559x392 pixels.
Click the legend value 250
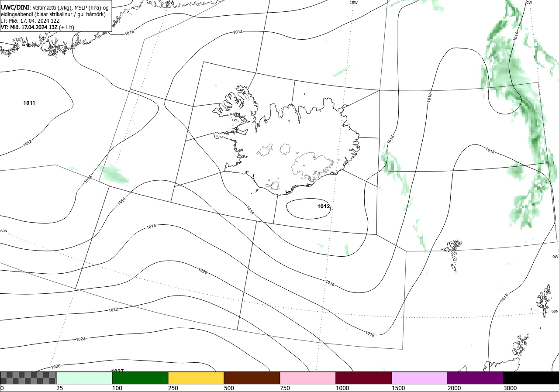pos(173,388)
